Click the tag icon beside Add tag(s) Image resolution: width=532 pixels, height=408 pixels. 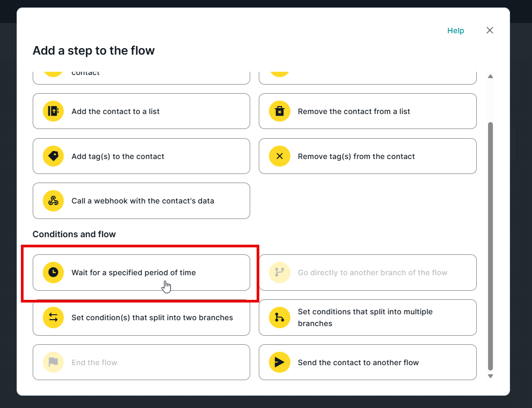click(x=53, y=156)
